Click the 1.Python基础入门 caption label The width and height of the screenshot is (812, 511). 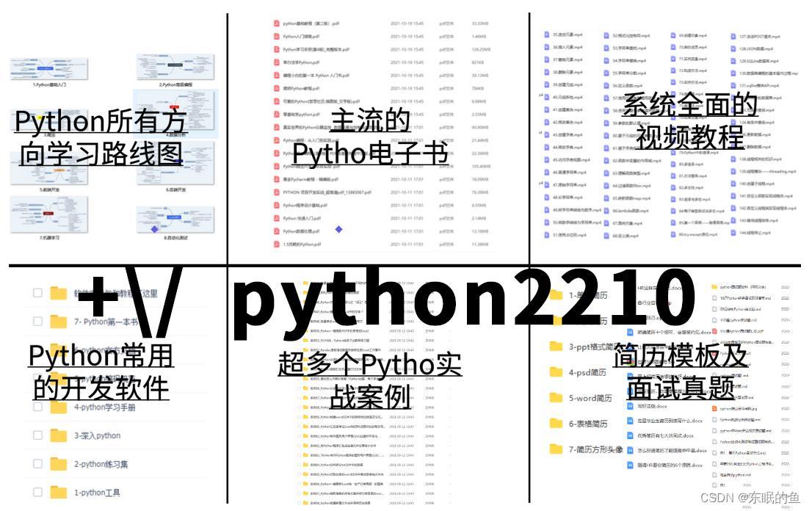tap(49, 84)
